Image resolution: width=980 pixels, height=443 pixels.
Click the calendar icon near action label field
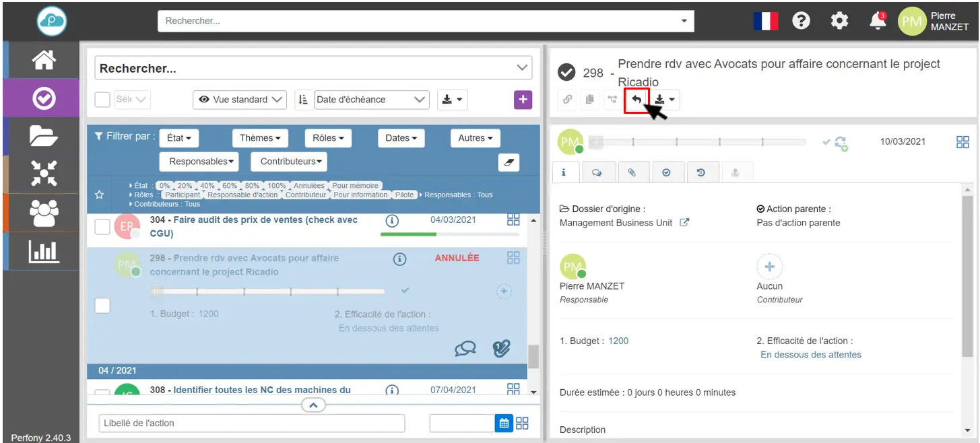coord(503,423)
